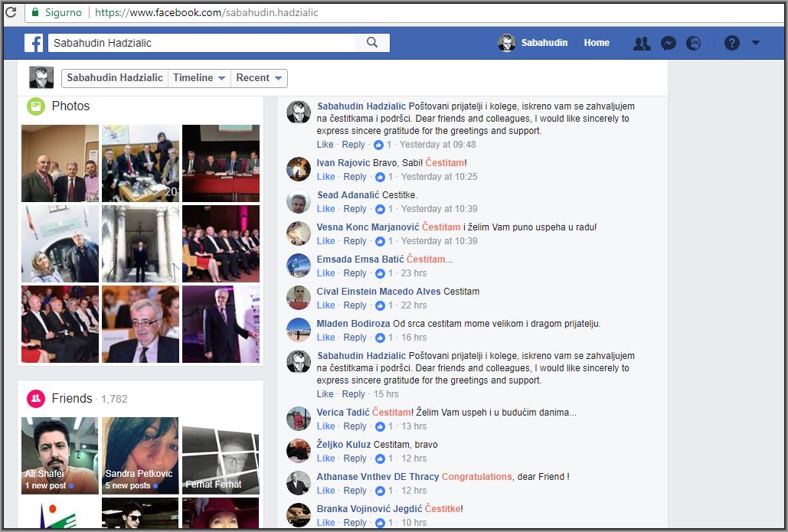Open photo of man standing between columns
788x532 pixels.
[x=140, y=243]
